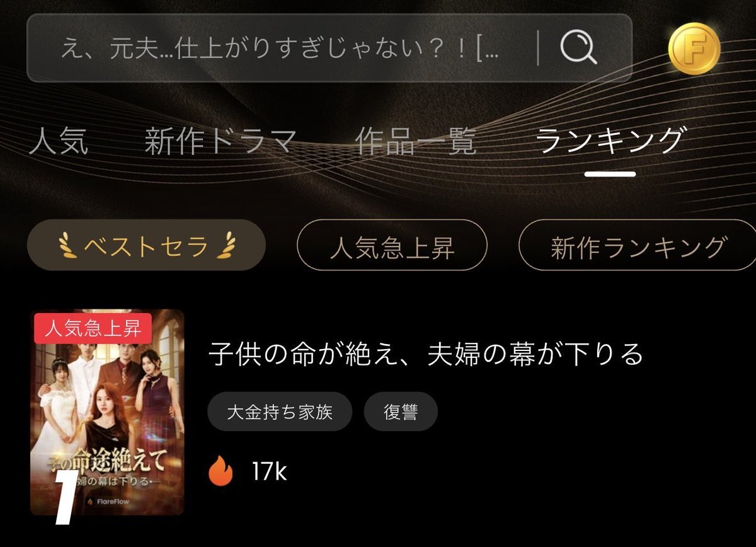This screenshot has height=547, width=756.
Task: Select the ベストセラ ranking filter
Action: pyautogui.click(x=146, y=245)
